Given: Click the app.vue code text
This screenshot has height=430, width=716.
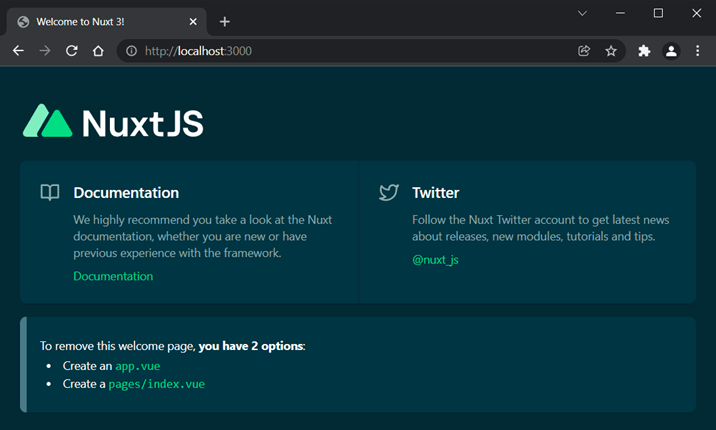Looking at the screenshot, I should tap(137, 366).
